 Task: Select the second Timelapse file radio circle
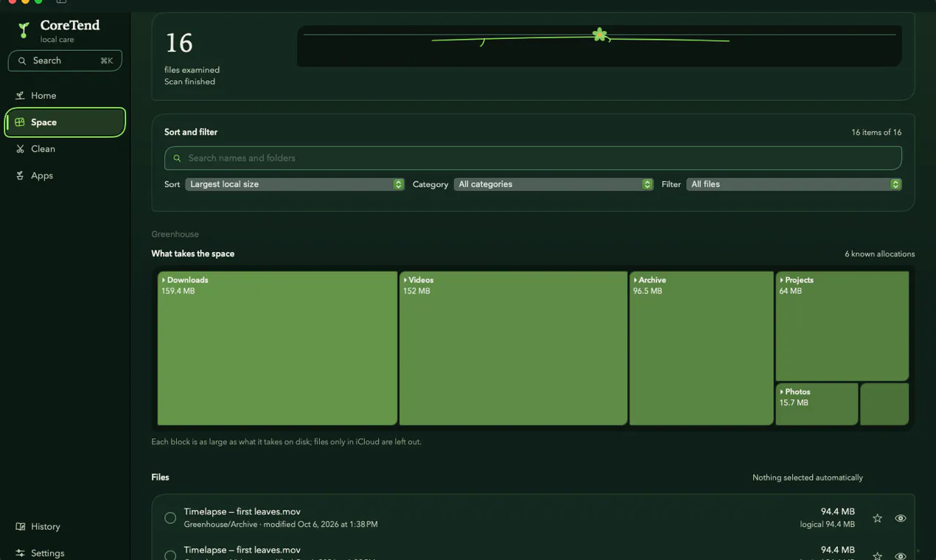pos(170,556)
